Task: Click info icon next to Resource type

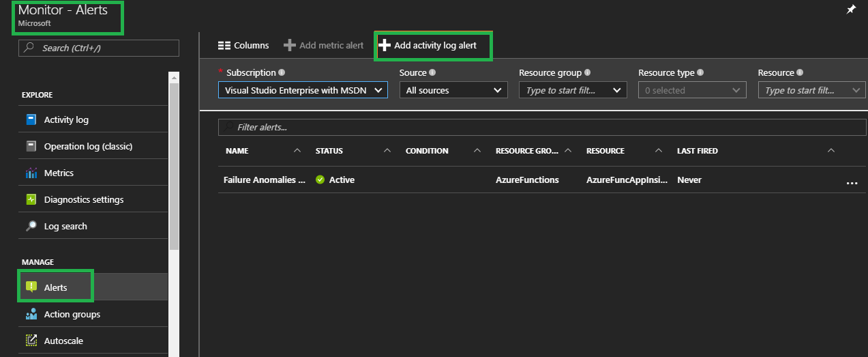Action: click(x=700, y=72)
